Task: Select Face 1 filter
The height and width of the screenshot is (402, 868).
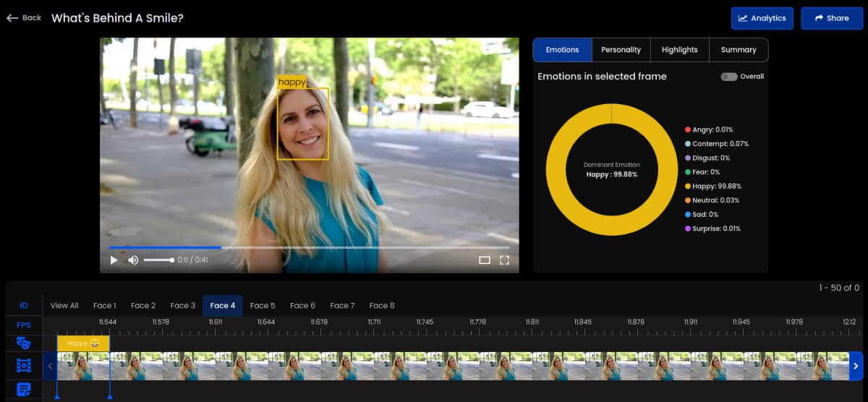Action: (104, 306)
